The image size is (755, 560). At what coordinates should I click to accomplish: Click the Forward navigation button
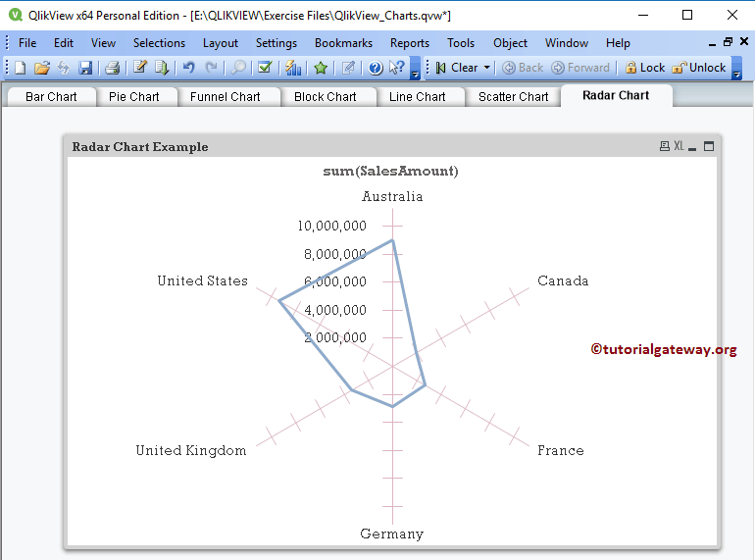(x=580, y=68)
